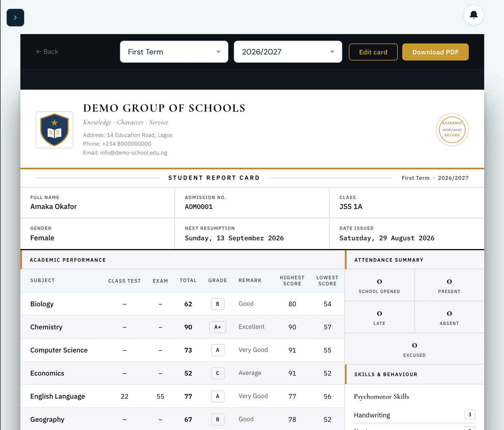
Task: Click the Handwriting skill rating 3
Action: coord(470,415)
